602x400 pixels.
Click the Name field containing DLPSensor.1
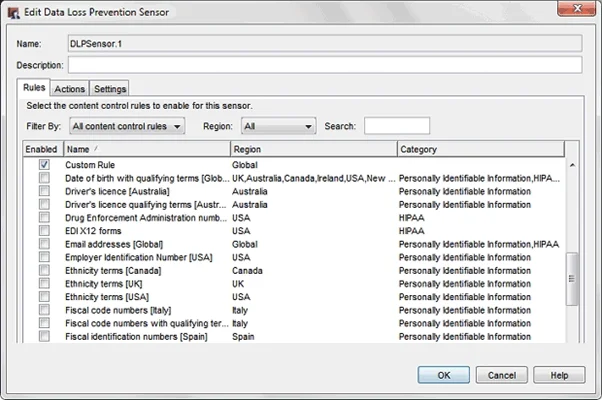click(x=325, y=44)
